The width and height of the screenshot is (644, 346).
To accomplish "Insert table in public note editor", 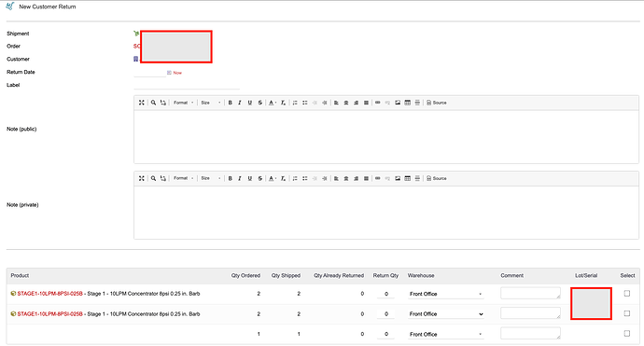I will (x=408, y=103).
